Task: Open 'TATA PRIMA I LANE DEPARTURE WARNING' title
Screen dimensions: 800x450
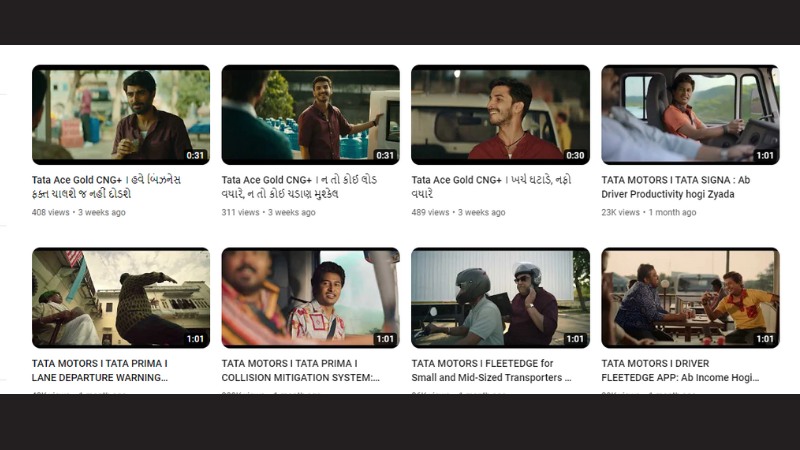Action: click(x=100, y=370)
